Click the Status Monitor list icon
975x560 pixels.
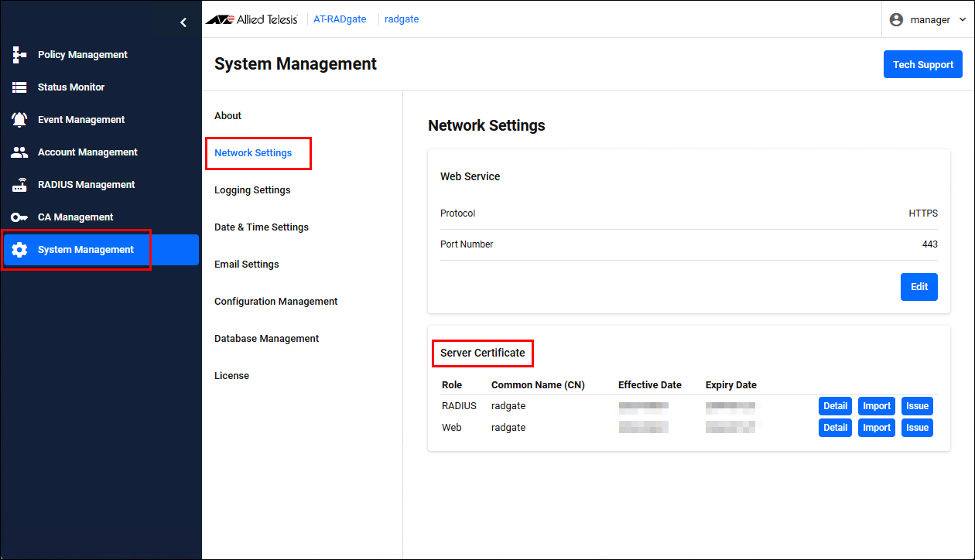tap(19, 87)
